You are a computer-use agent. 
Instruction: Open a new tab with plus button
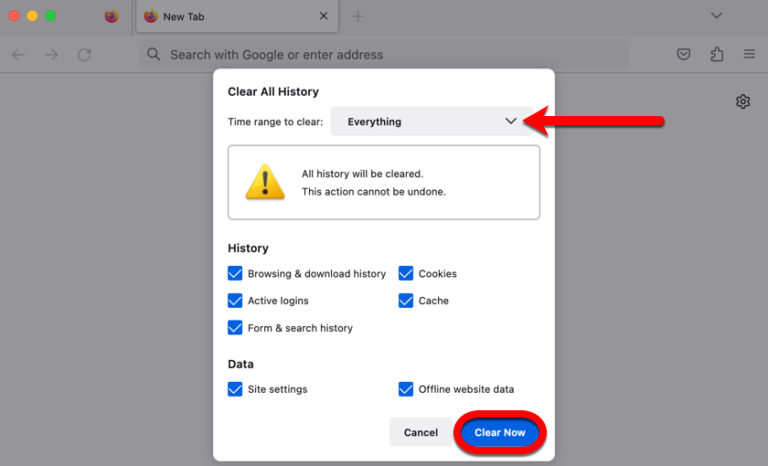click(358, 16)
